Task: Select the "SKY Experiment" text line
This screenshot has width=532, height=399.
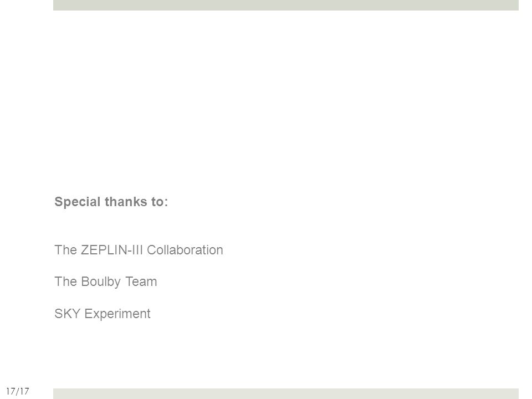Action: [x=102, y=314]
